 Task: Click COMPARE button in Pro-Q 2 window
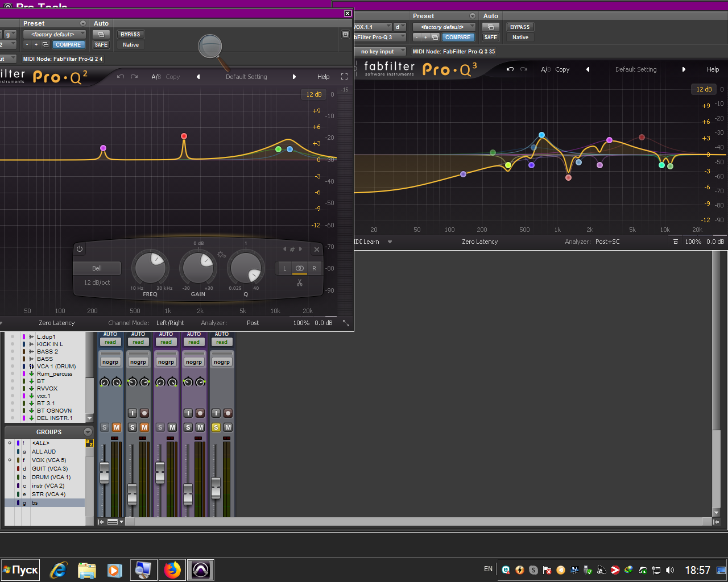[68, 44]
